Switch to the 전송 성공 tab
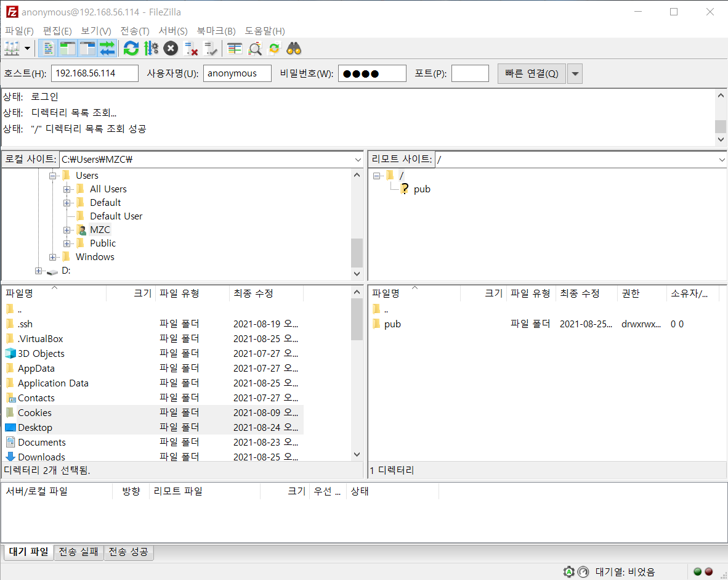728x580 pixels. pos(128,552)
